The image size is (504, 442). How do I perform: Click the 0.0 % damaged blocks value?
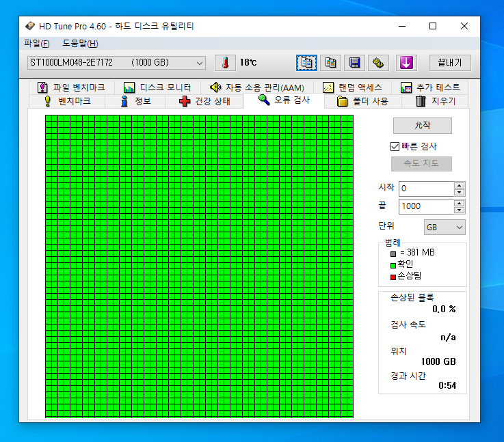click(444, 309)
